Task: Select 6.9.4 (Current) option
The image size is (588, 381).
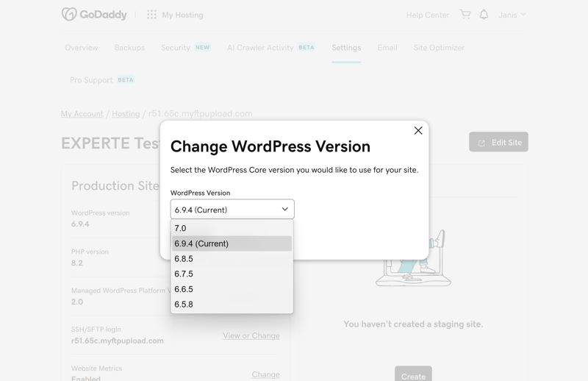Action: tap(232, 243)
